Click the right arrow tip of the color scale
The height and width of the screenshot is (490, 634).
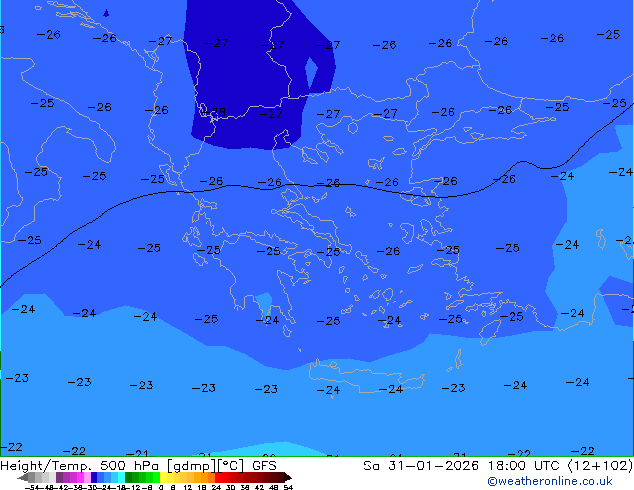pos(290,478)
